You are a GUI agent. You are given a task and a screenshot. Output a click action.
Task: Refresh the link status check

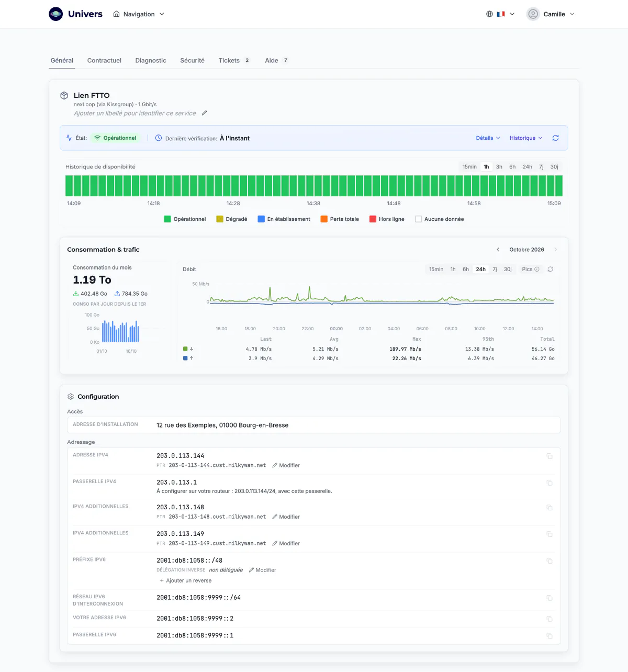click(x=556, y=138)
